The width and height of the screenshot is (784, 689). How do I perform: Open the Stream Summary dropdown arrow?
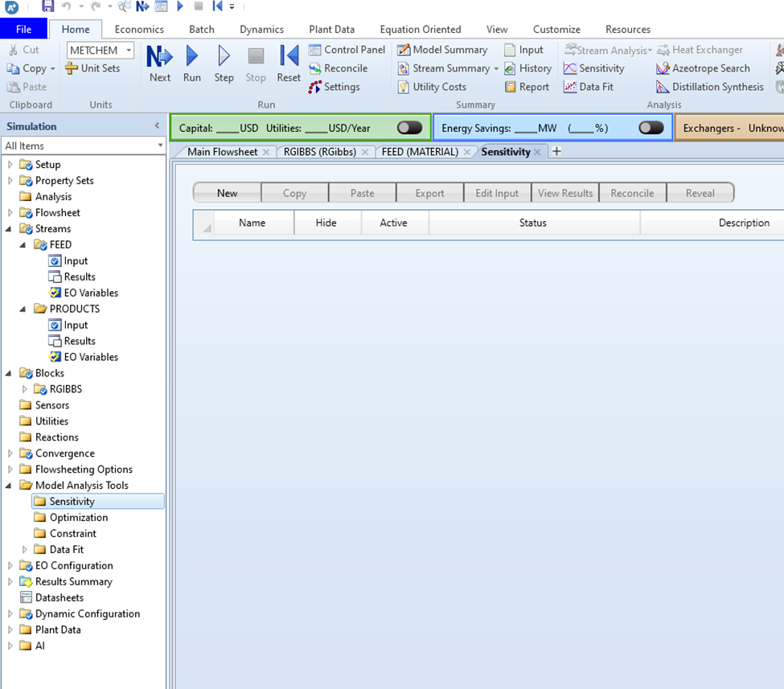pyautogui.click(x=496, y=68)
